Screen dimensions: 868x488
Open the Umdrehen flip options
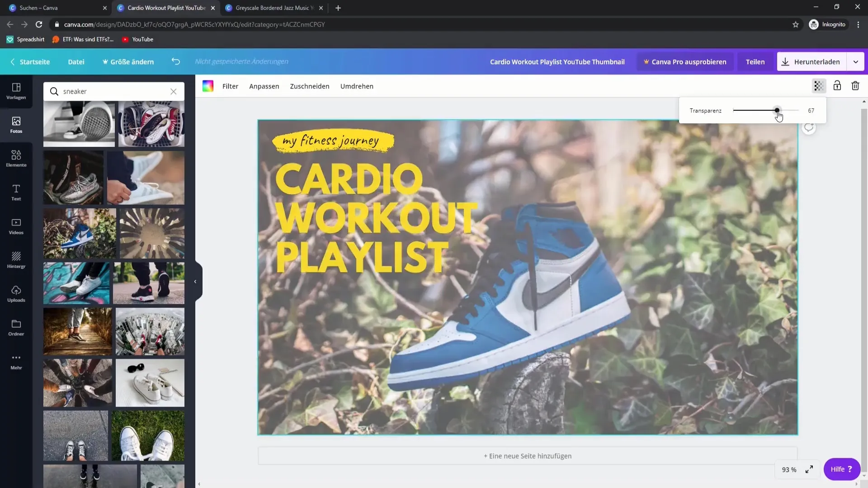[x=357, y=86]
